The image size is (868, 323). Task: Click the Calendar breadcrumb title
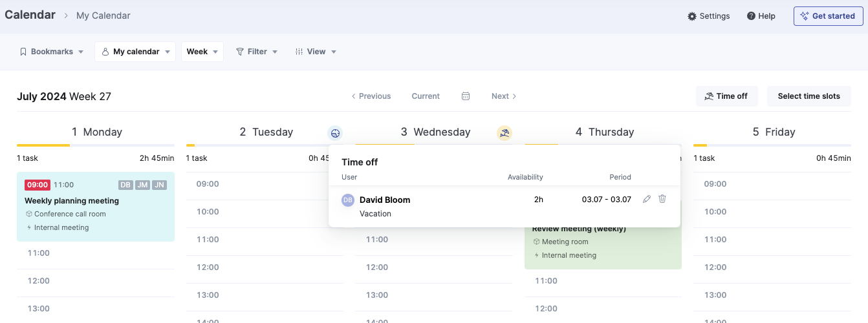point(30,15)
